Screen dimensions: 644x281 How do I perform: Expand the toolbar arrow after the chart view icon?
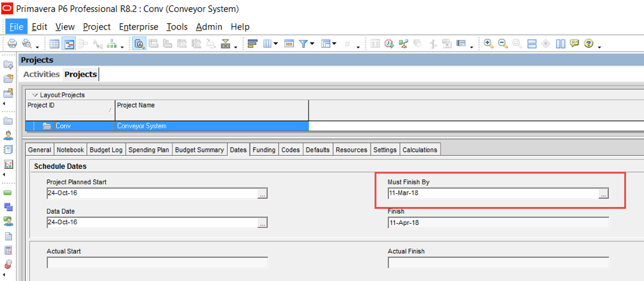point(122,46)
